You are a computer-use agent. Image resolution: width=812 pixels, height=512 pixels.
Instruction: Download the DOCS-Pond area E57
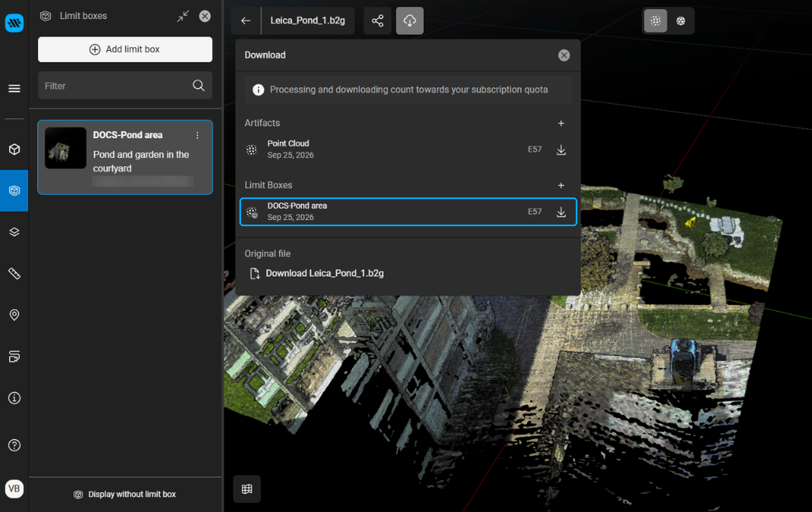coord(561,212)
